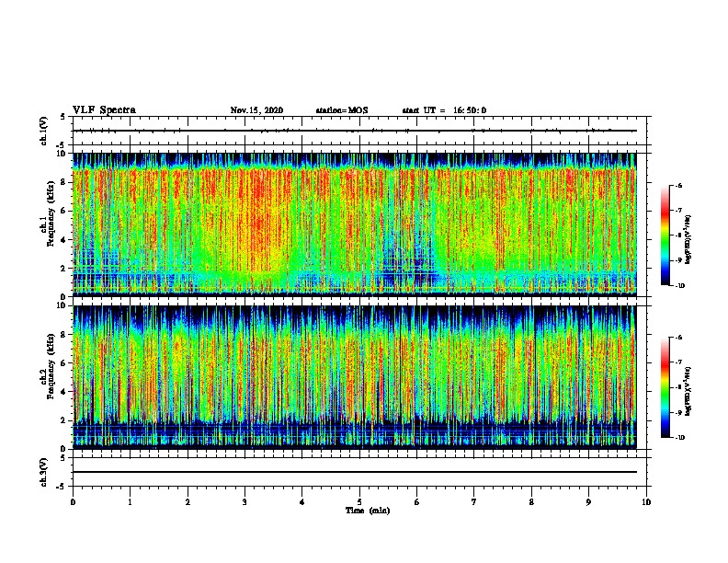The width and height of the screenshot is (728, 563).
Task: Click the "2" kHz tick on ch.2 frequency axis
Action: coord(64,420)
